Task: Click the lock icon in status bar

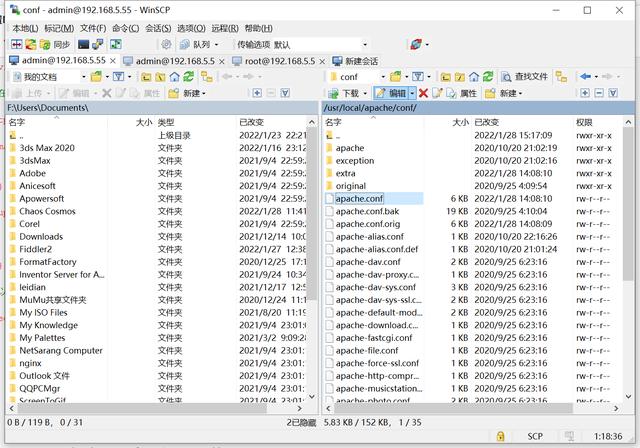Action: [500, 436]
